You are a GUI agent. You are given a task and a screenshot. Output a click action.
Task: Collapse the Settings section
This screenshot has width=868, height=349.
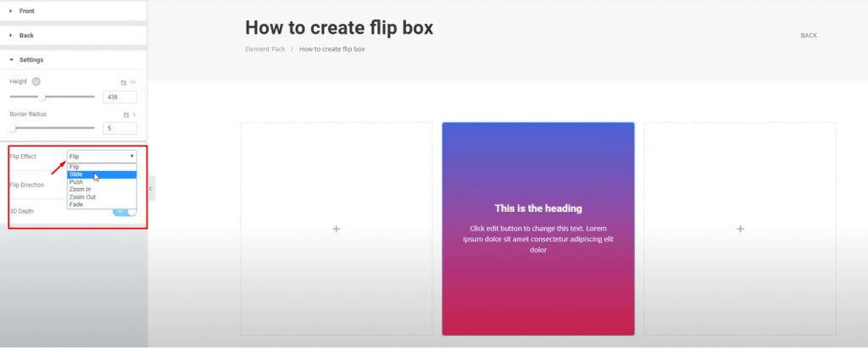point(31,60)
